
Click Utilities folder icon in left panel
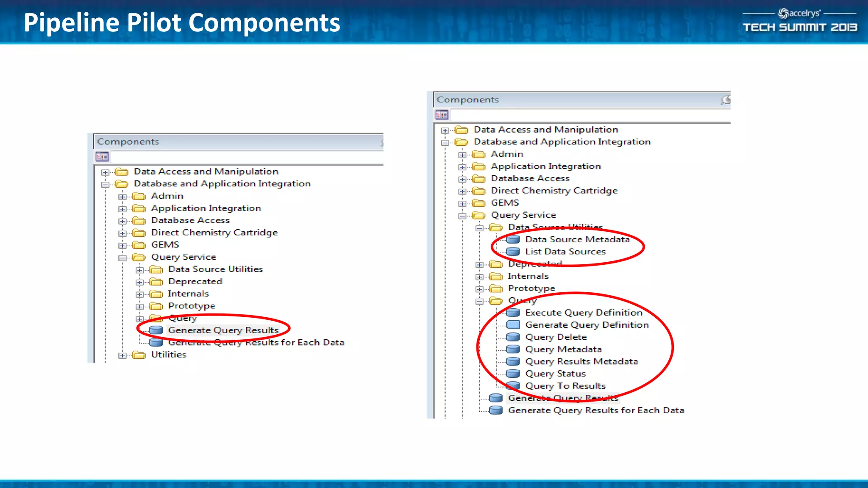(x=139, y=355)
